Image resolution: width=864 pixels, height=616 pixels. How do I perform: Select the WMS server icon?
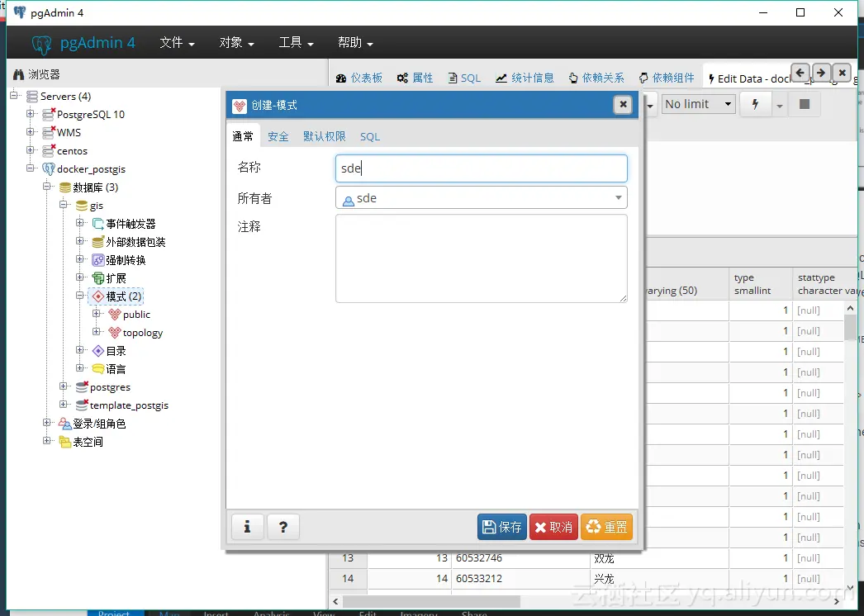49,132
